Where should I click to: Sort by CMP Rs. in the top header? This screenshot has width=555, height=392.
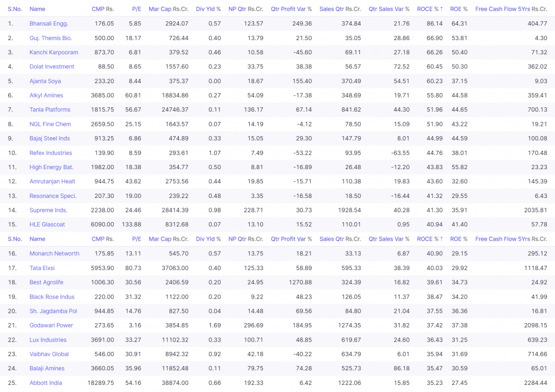click(102, 9)
